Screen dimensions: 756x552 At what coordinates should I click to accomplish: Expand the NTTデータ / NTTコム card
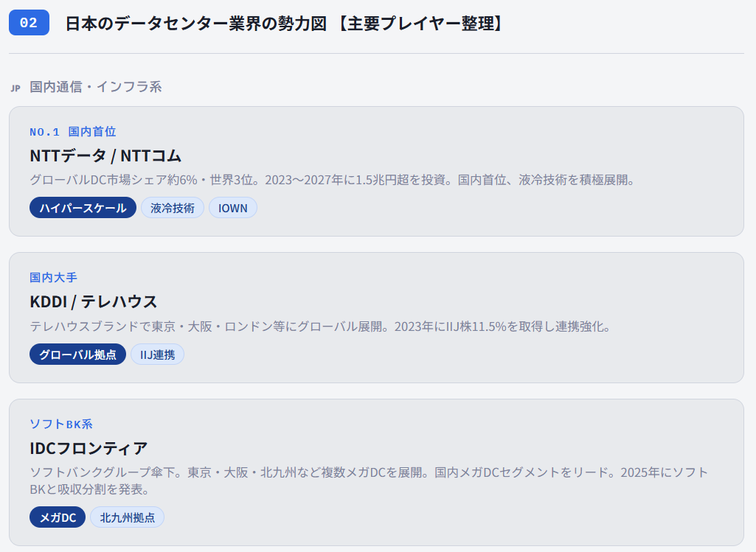pos(378,170)
